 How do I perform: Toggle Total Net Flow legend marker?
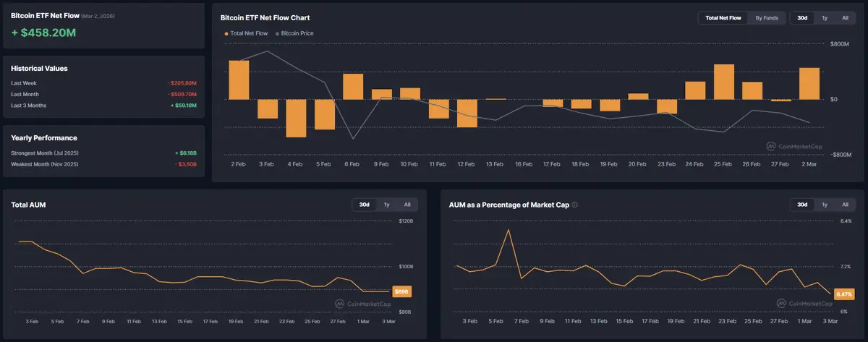(x=227, y=33)
